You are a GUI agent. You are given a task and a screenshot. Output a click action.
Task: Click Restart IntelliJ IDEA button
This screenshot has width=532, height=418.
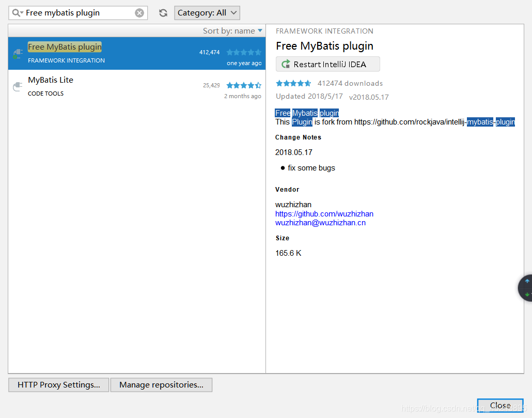[328, 64]
